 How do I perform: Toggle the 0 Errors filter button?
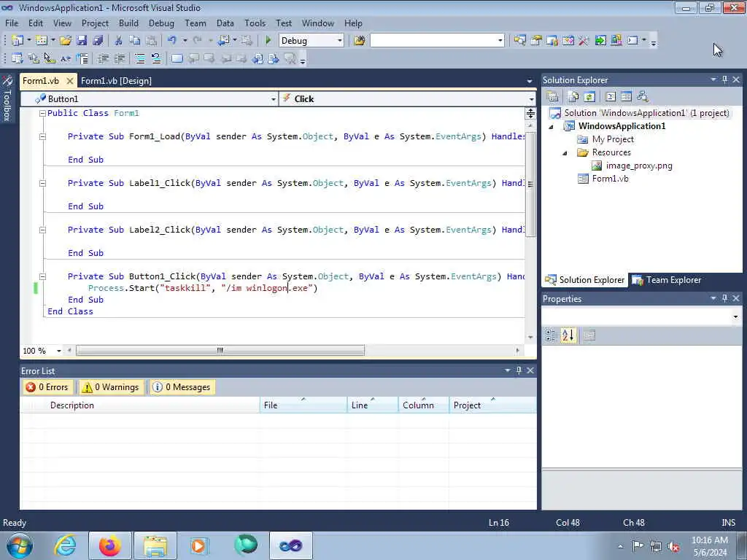[47, 387]
